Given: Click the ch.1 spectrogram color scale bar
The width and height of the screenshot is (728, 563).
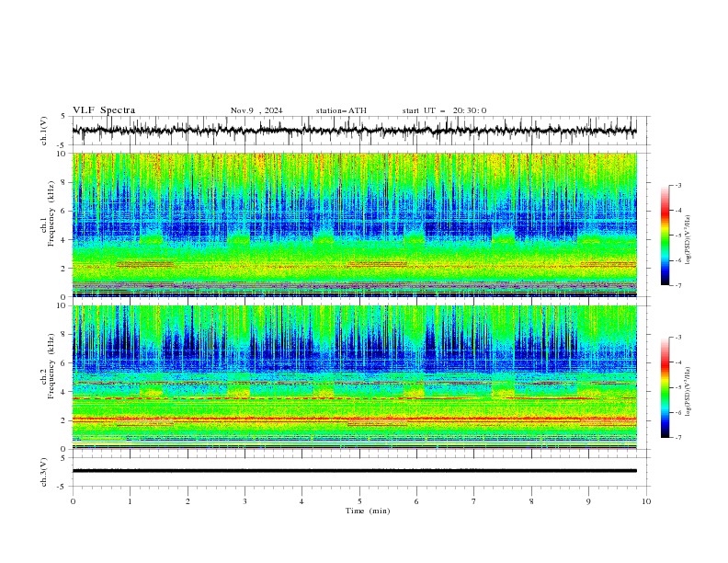Looking at the screenshot, I should 665,236.
